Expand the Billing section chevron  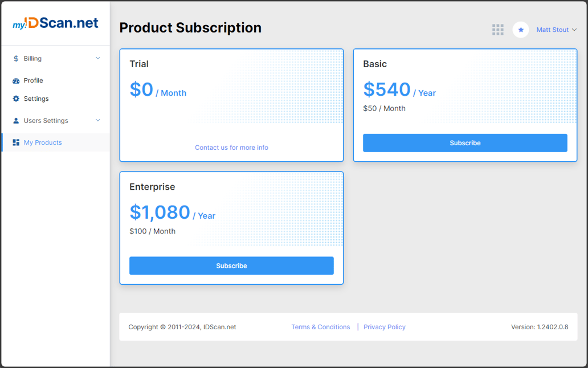(x=97, y=58)
